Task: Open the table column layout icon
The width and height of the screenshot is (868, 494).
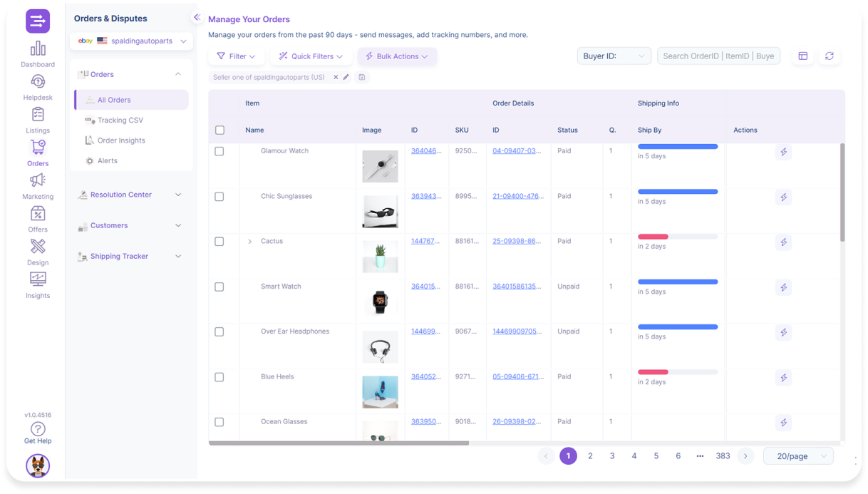Action: [x=803, y=56]
